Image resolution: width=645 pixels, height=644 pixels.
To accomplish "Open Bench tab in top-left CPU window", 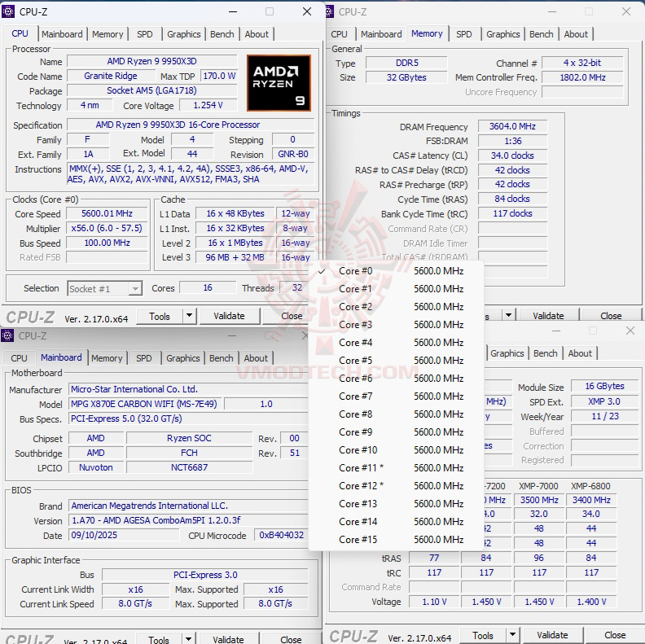I will coord(222,34).
